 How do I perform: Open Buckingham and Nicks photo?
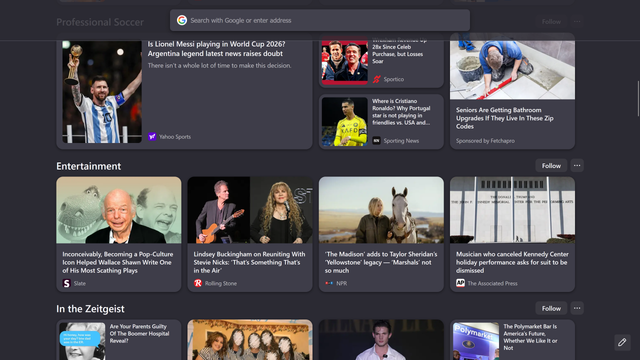[x=250, y=210]
